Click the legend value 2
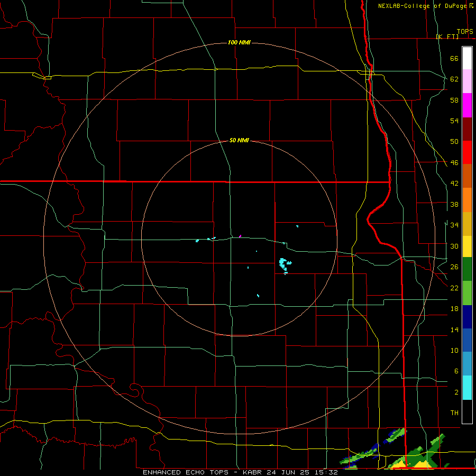 coord(456,392)
